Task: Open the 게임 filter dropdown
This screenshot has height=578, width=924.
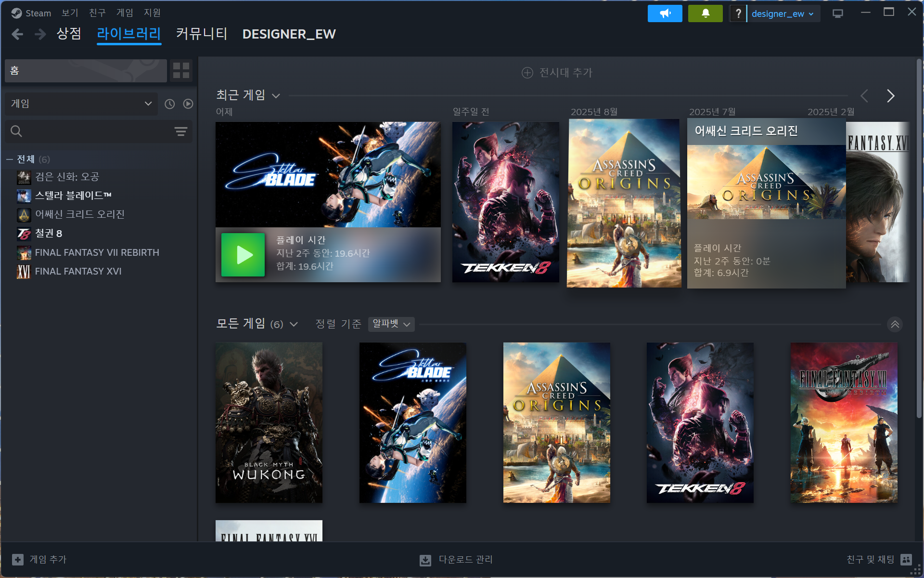Action: point(81,104)
